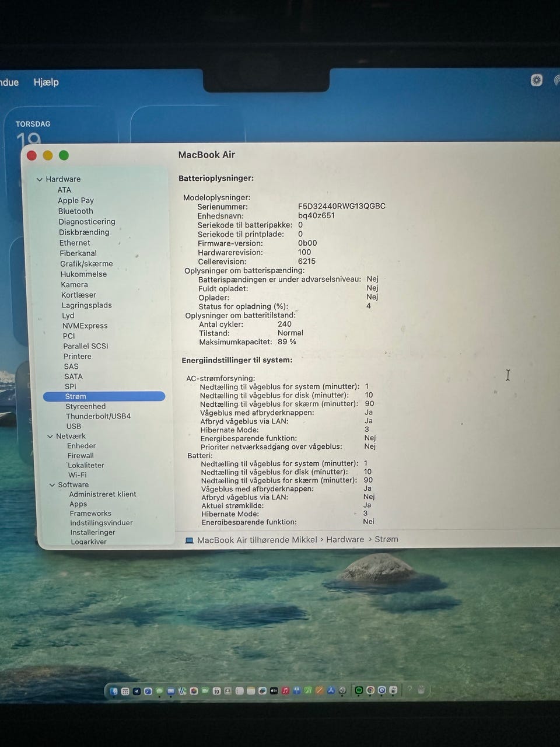Select Firewall under Netværk
This screenshot has height=747, width=560.
pyautogui.click(x=80, y=456)
